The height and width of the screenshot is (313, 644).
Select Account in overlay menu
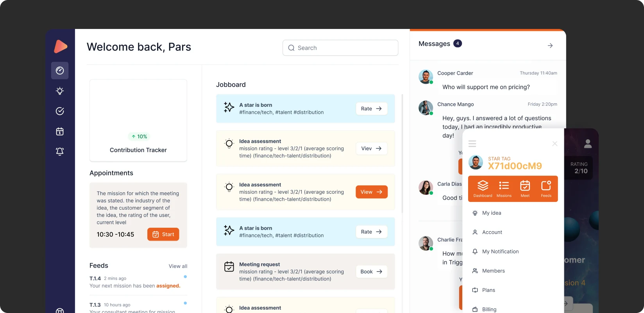click(487, 232)
